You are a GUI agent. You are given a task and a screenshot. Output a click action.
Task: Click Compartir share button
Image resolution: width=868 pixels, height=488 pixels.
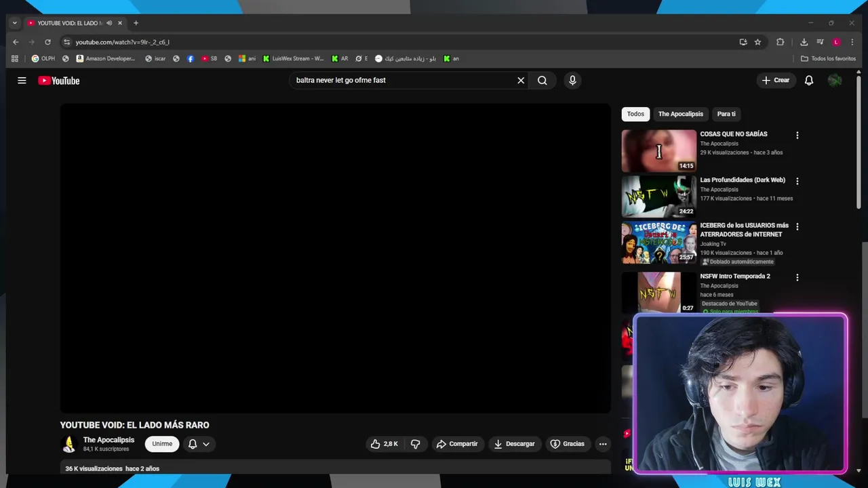(458, 444)
